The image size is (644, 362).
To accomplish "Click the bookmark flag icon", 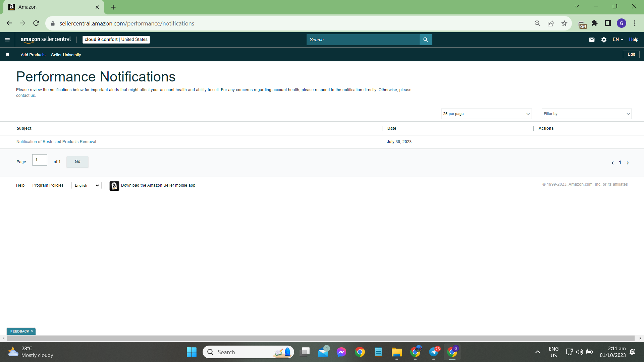I will click(x=7, y=55).
